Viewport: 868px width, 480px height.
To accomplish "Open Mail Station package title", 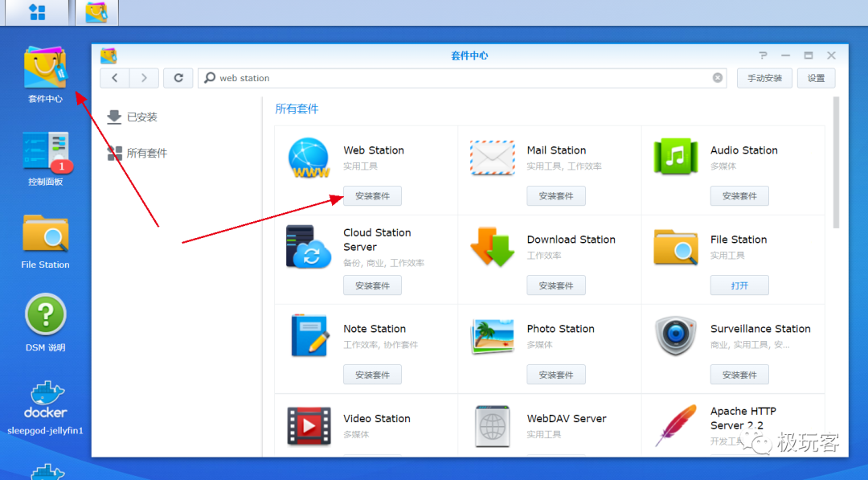I will [556, 150].
